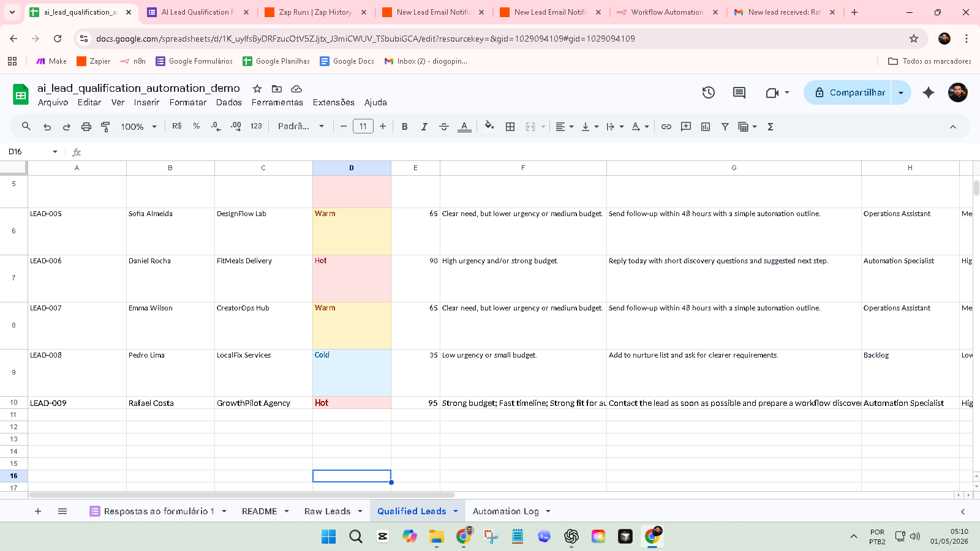Open the text color picker
The image size is (980, 551).
464,127
